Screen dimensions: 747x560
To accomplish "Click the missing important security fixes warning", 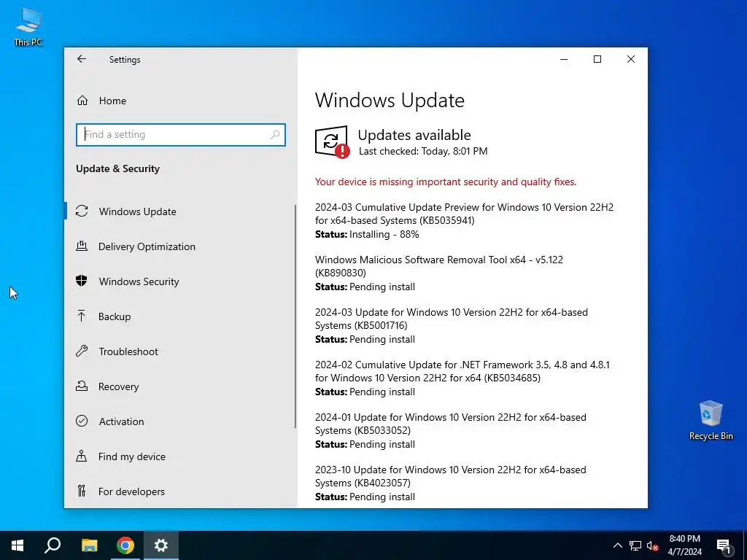I will 446,182.
